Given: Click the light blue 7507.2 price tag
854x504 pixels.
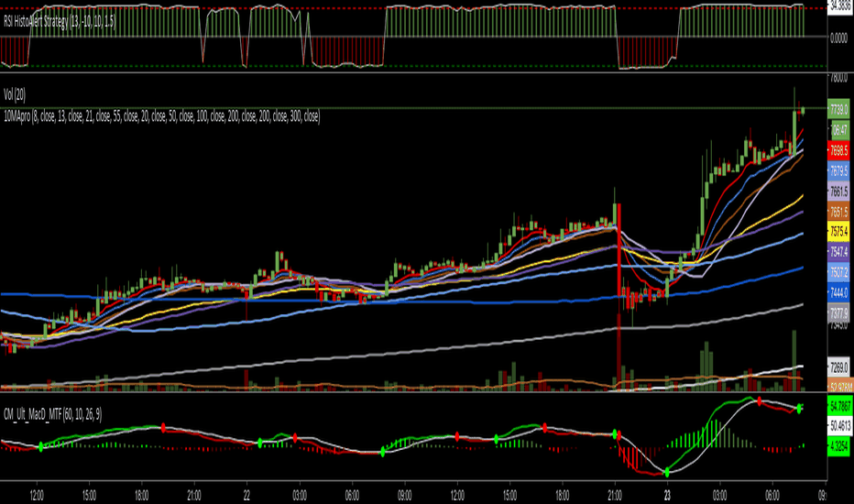Looking at the screenshot, I should (838, 272).
